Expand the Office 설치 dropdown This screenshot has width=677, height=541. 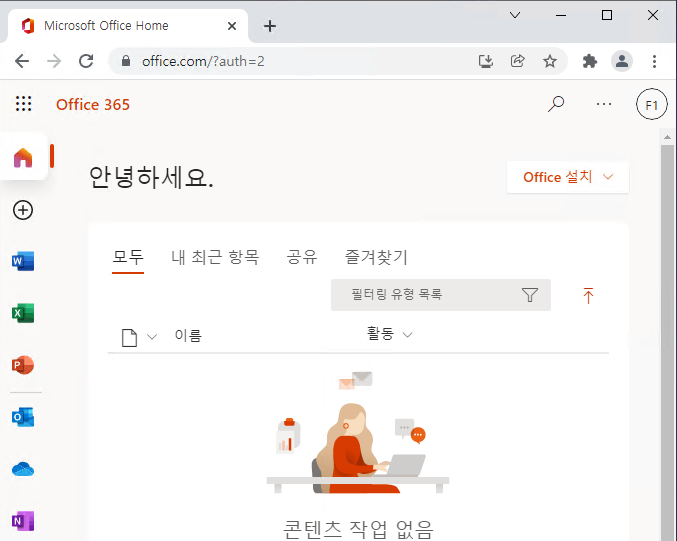[568, 177]
